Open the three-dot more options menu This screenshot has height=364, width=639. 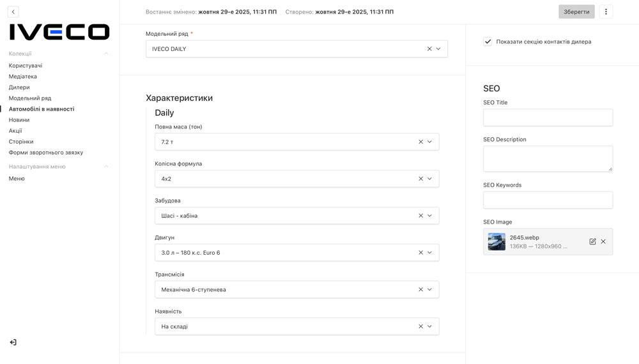[x=606, y=11]
